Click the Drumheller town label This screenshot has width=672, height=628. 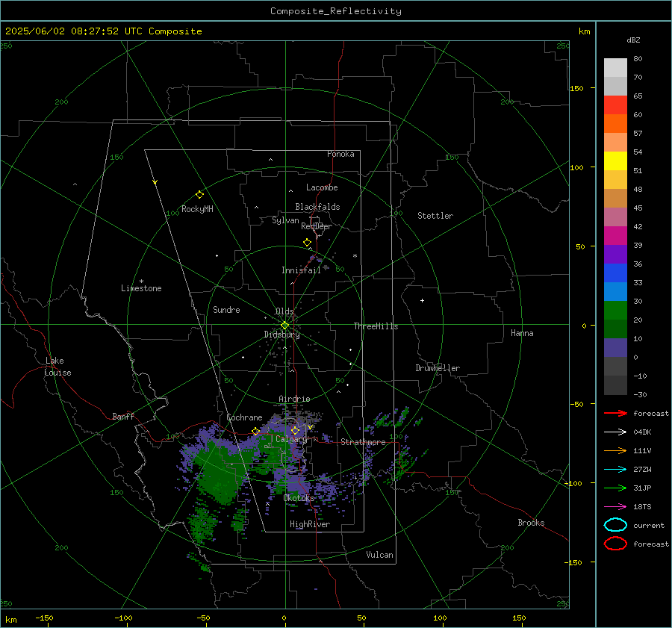[438, 368]
